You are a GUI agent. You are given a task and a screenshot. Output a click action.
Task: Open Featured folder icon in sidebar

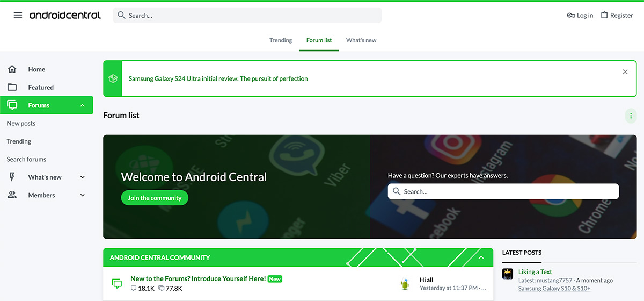pyautogui.click(x=12, y=87)
